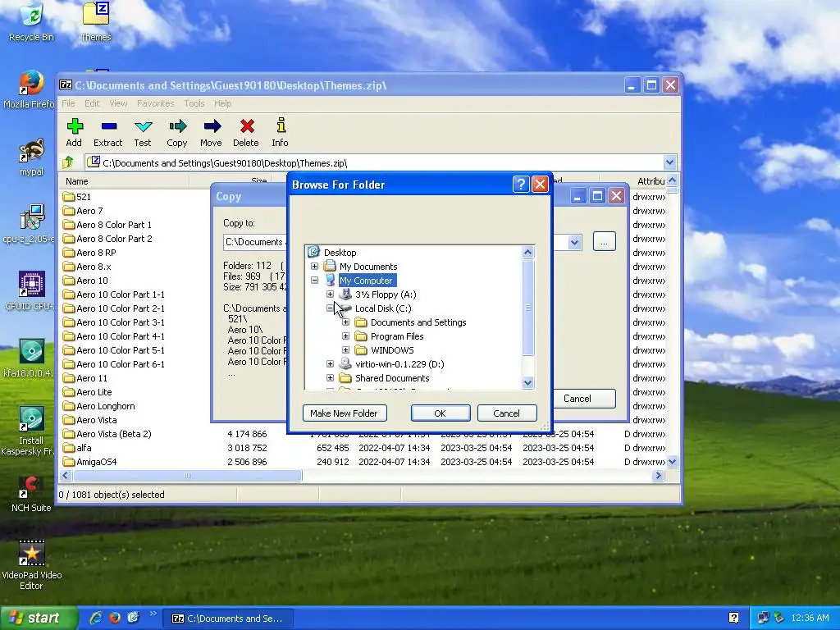Expand the virtio-win (D:) drive node

(330, 363)
